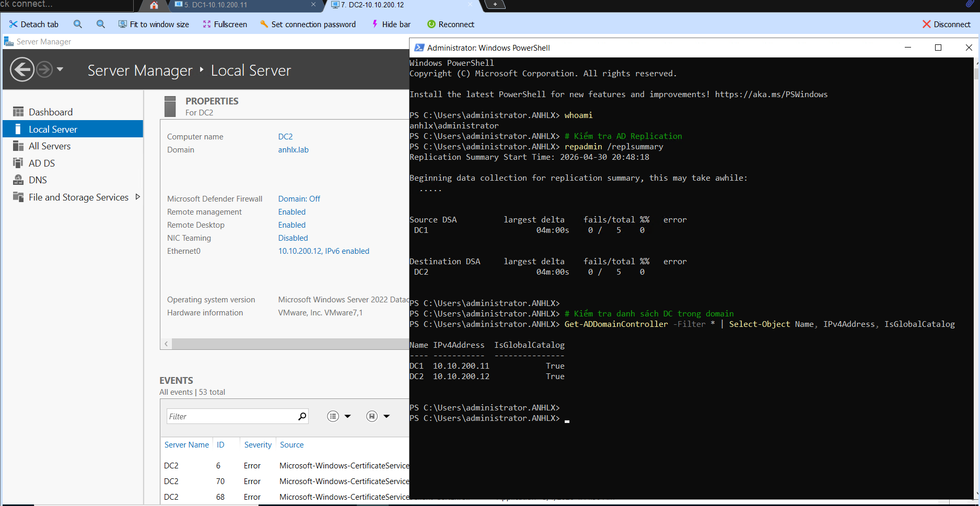Click the properties scroll left arrow

pos(166,344)
